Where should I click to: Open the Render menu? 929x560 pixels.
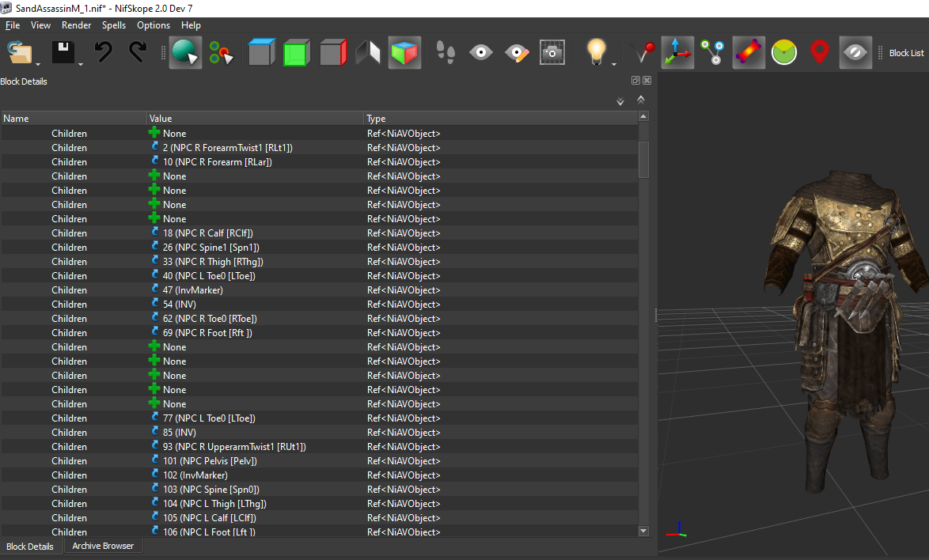tap(77, 25)
